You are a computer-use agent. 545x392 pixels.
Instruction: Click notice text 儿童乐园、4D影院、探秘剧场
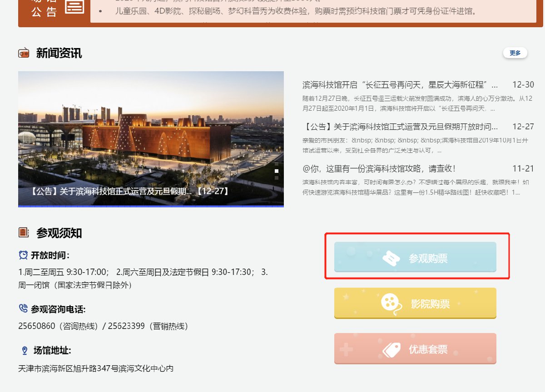tap(295, 11)
